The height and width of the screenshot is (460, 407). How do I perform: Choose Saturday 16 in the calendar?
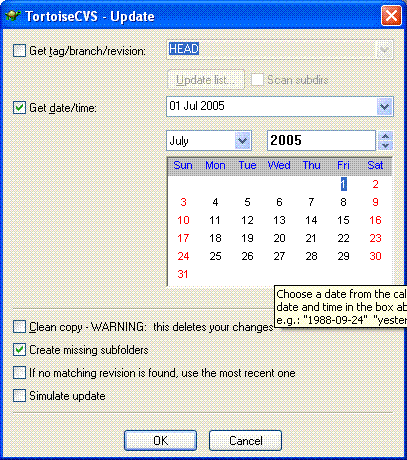(x=375, y=220)
